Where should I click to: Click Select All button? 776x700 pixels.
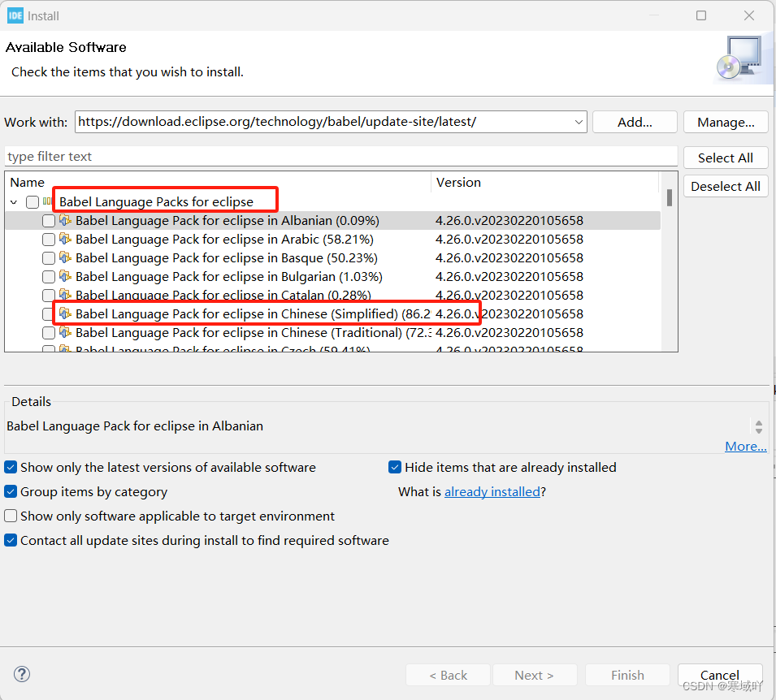pyautogui.click(x=726, y=158)
